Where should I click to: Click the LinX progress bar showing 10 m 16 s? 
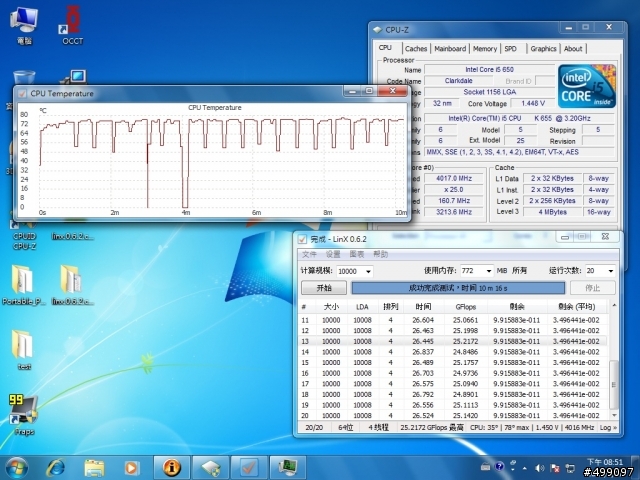point(458,288)
